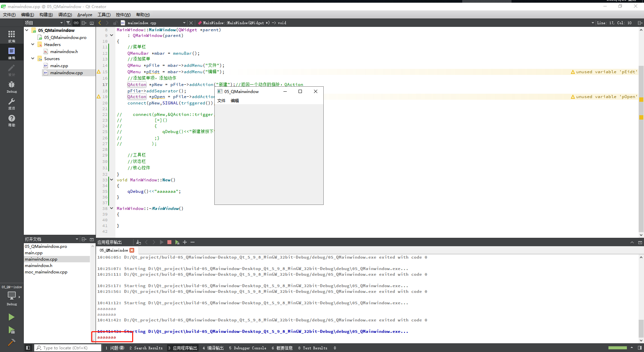Image resolution: width=644 pixels, height=352 pixels.
Task: Click the green Run button
Action: pos(11,317)
